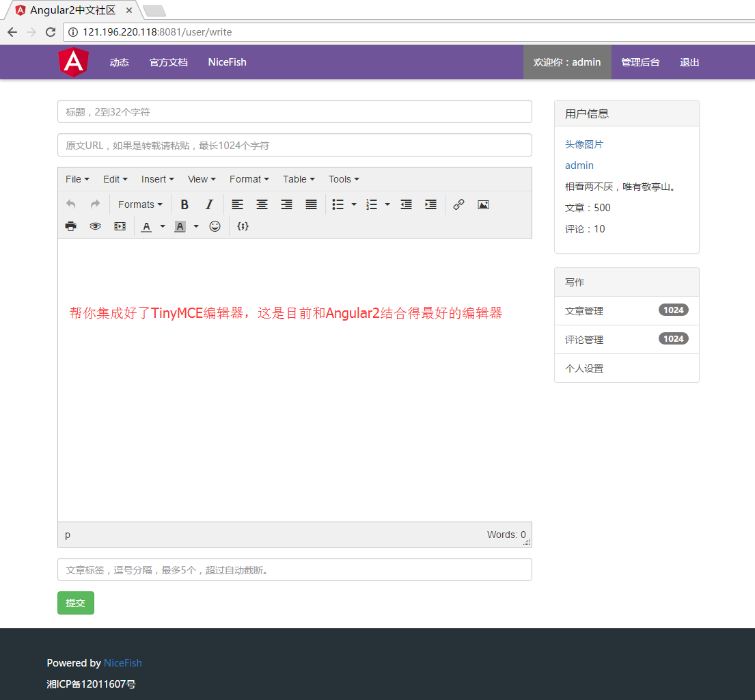This screenshot has height=700, width=755.
Task: Apply text color with A icon
Action: (146, 226)
